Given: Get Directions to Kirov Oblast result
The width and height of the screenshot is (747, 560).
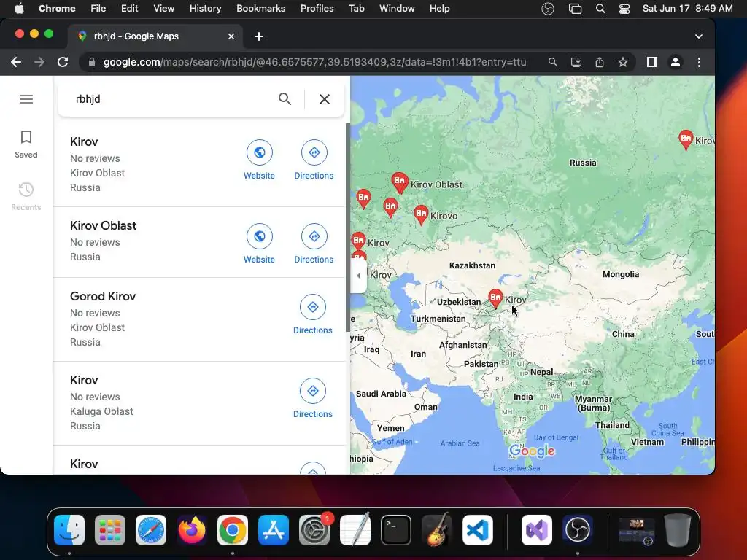Looking at the screenshot, I should click(314, 244).
